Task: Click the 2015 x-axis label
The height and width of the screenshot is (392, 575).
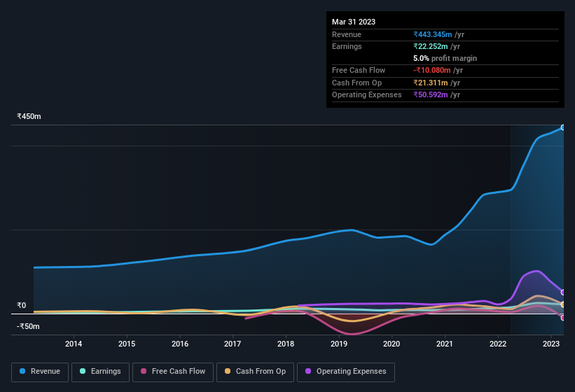Action: tap(127, 344)
